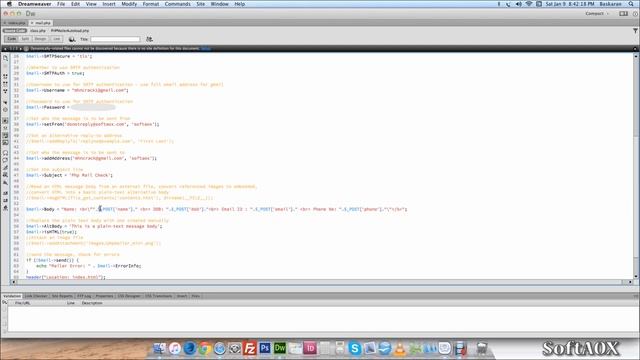Open Skype from the Dock

pyautogui.click(x=355, y=348)
